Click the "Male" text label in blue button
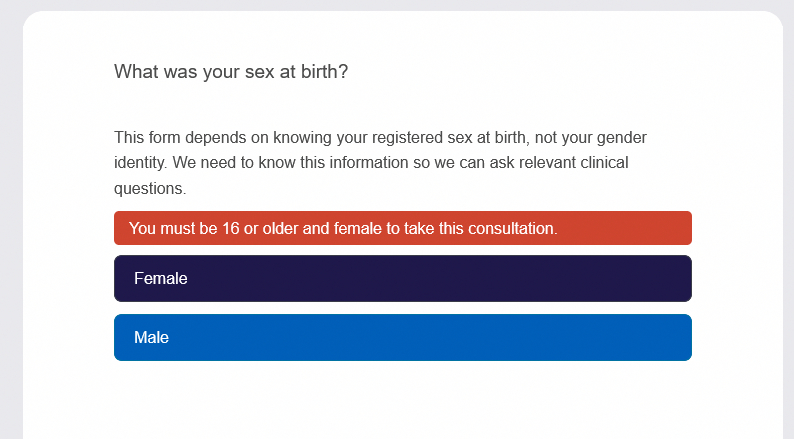 click(x=152, y=338)
